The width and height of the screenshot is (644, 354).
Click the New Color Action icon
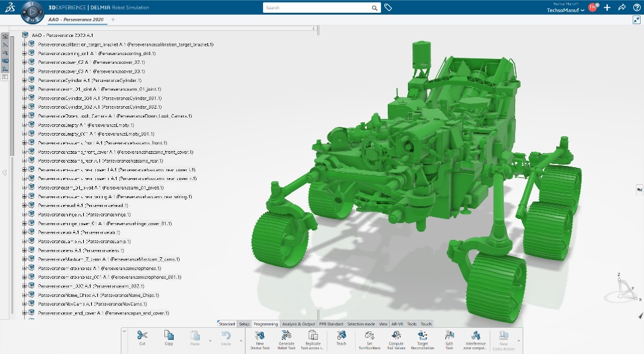click(504, 335)
